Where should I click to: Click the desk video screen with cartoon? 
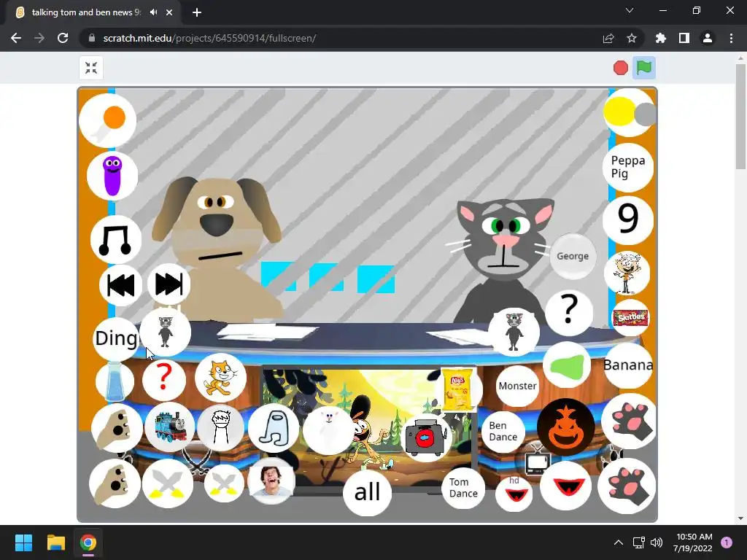coord(368,429)
